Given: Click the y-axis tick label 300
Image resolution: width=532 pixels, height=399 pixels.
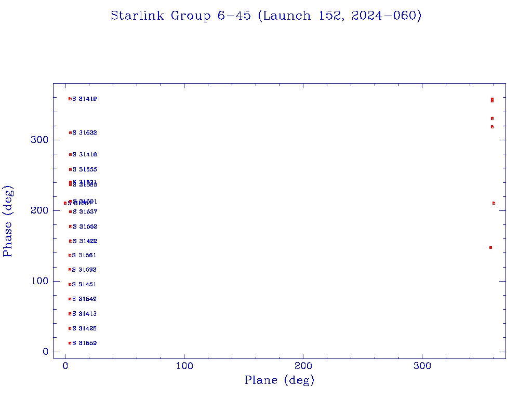Looking at the screenshot, I should point(39,140).
